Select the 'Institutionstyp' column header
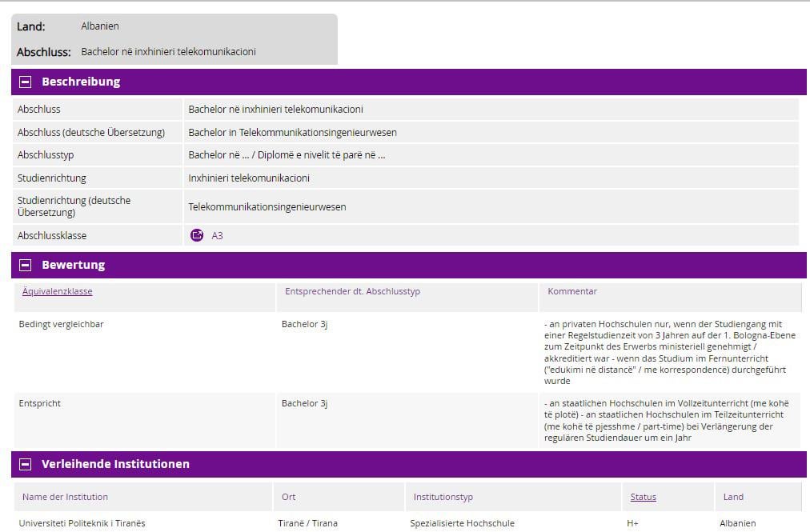This screenshot has height=532, width=810. coord(443,497)
